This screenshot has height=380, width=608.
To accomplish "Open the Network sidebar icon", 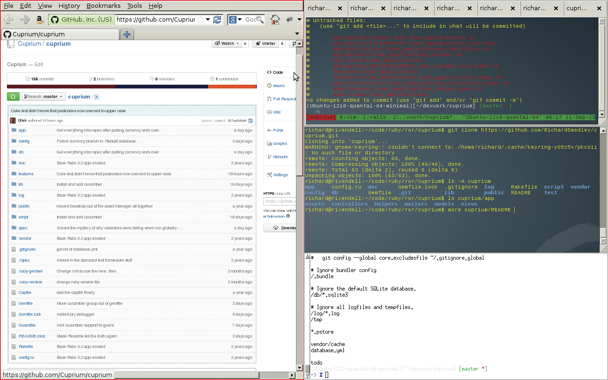I will click(269, 157).
